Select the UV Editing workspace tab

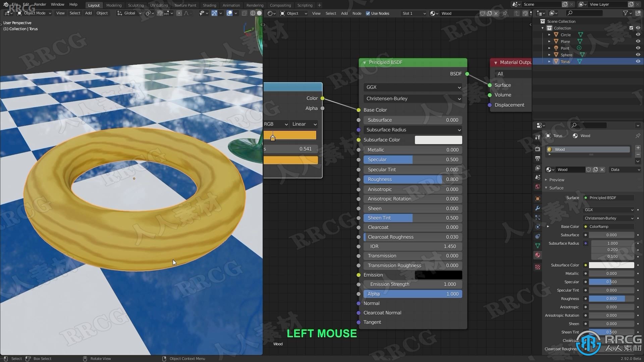click(x=158, y=5)
